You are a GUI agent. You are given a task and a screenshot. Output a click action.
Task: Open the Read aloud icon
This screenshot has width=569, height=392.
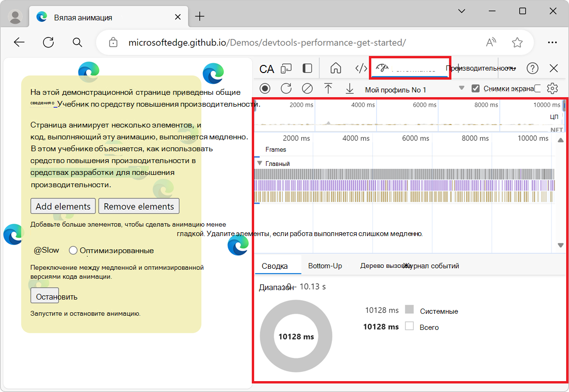coord(491,42)
